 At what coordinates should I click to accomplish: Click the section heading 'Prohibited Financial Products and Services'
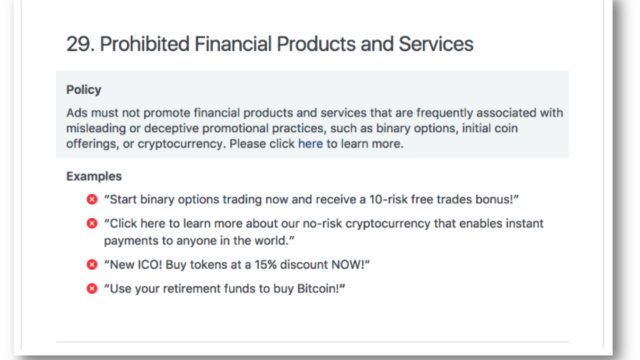tap(287, 44)
